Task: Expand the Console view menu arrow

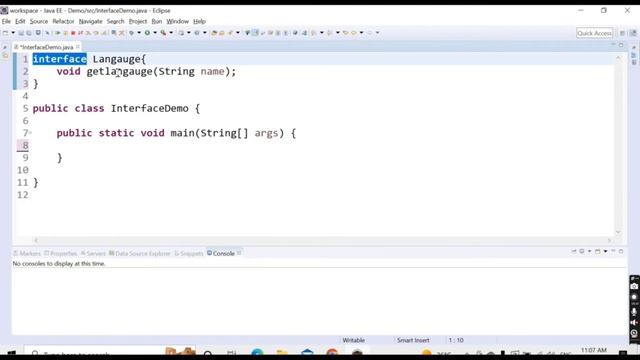Action: [605, 251]
